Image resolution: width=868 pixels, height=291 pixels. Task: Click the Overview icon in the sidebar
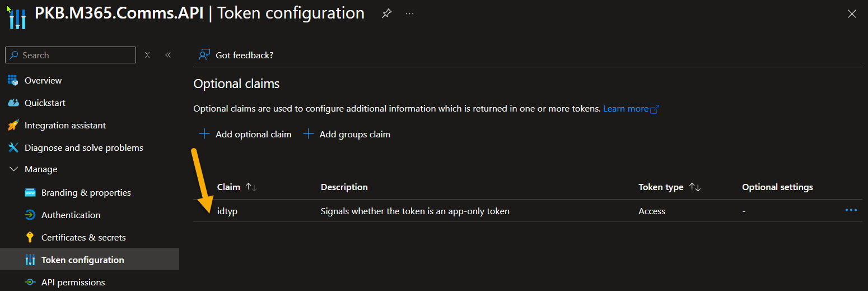point(13,80)
